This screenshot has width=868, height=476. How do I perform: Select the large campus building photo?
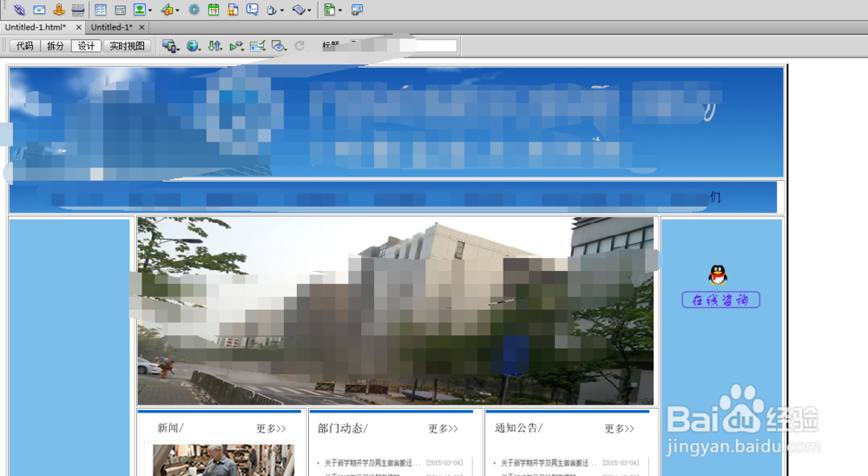click(x=395, y=311)
